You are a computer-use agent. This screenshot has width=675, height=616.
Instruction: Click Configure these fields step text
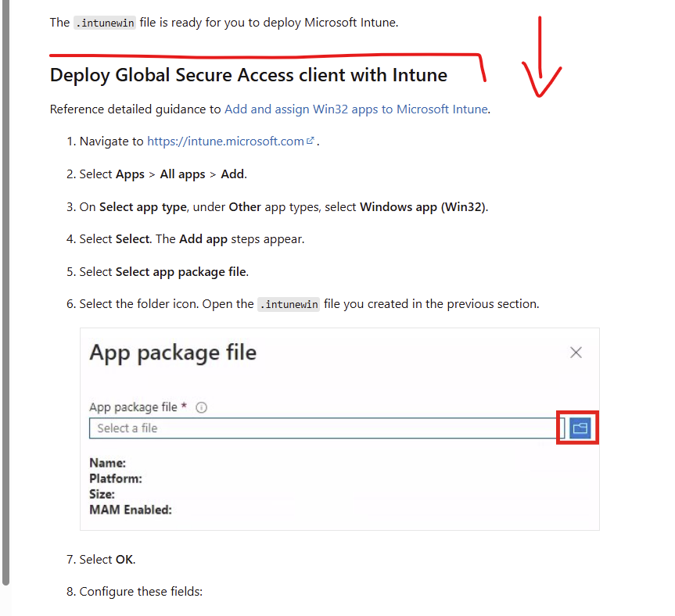(x=141, y=592)
